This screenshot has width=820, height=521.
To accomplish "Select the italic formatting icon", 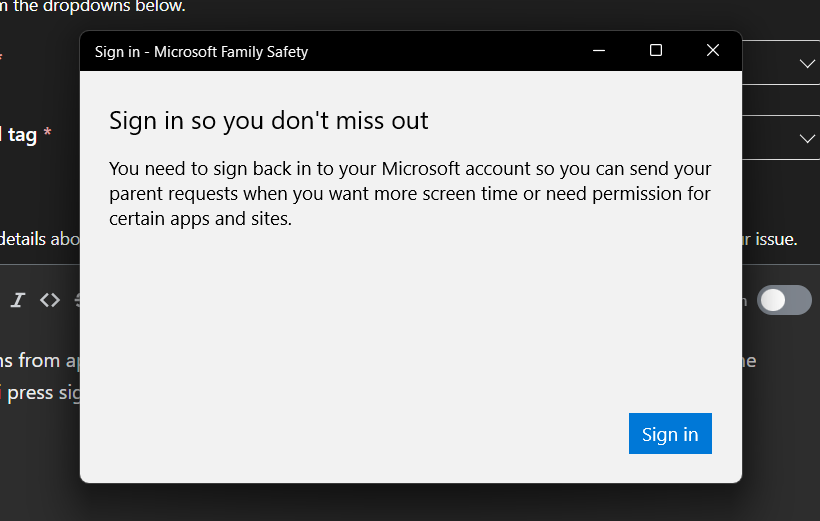I will (18, 300).
